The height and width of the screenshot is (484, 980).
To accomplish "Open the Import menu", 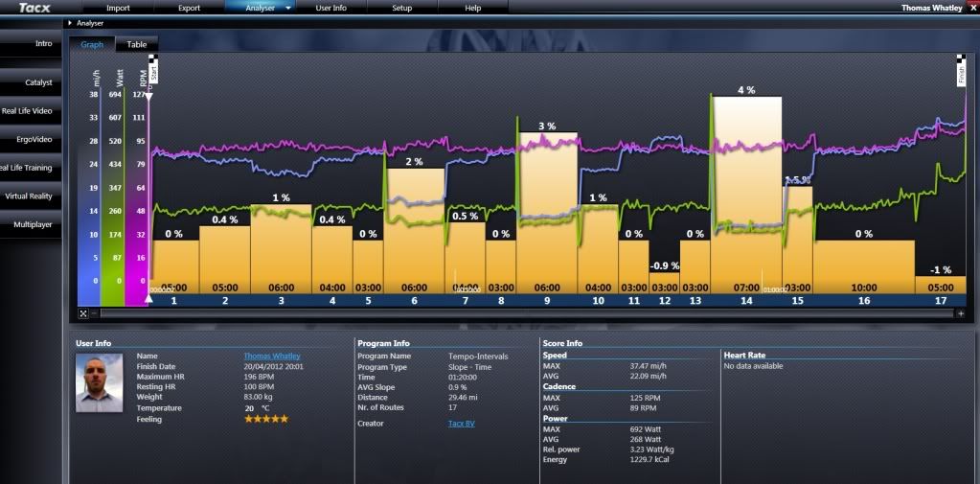I will [x=118, y=8].
